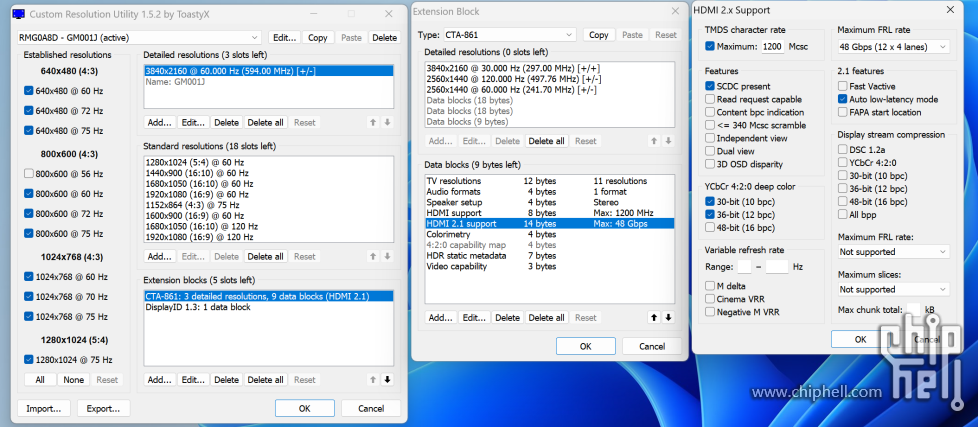Click CRU monitor icon in title bar
This screenshot has width=978, height=427.
(20, 13)
